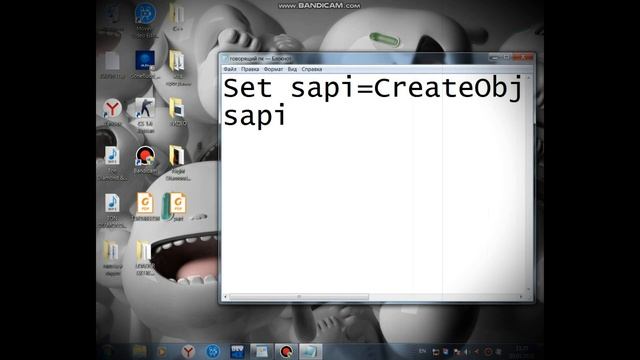Open the volume control in system tray
640x360 pixels.
pos(467,351)
